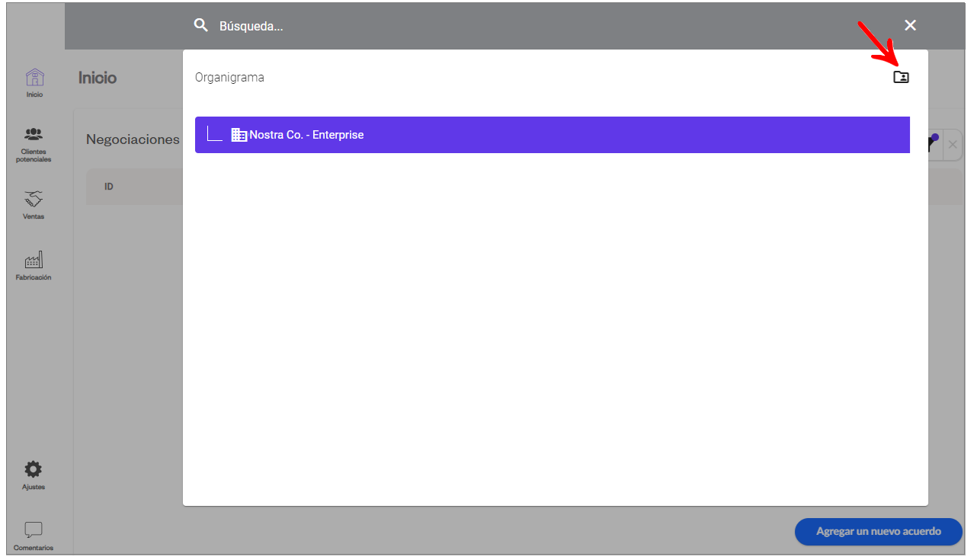Click the Organigrama heading text
Screen dimensions: 977x560
pos(229,78)
